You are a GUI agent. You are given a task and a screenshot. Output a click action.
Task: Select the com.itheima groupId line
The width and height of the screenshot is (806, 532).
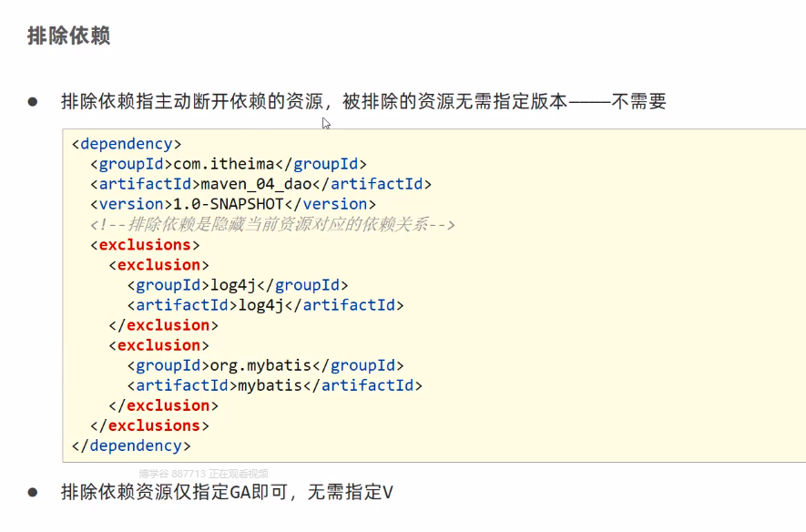click(228, 164)
